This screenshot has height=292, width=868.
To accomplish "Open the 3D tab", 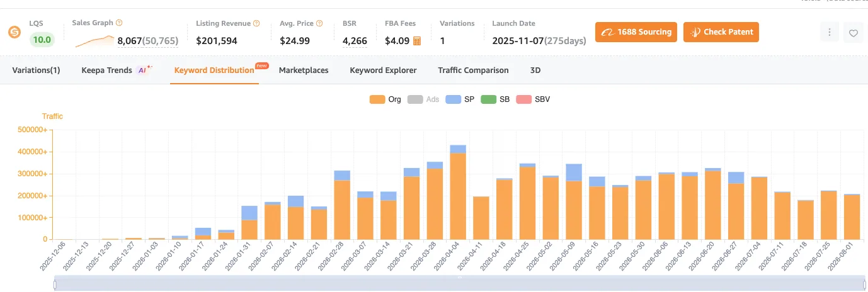I will tap(535, 70).
